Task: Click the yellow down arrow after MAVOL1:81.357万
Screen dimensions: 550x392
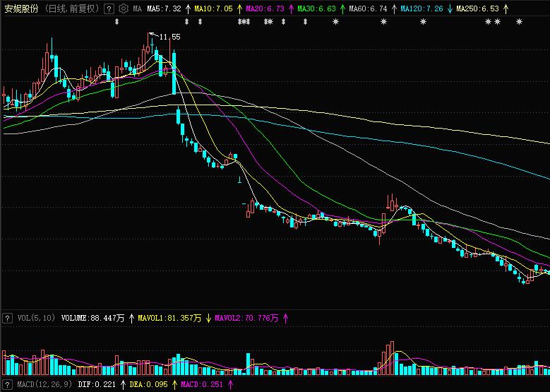Action: tap(208, 319)
